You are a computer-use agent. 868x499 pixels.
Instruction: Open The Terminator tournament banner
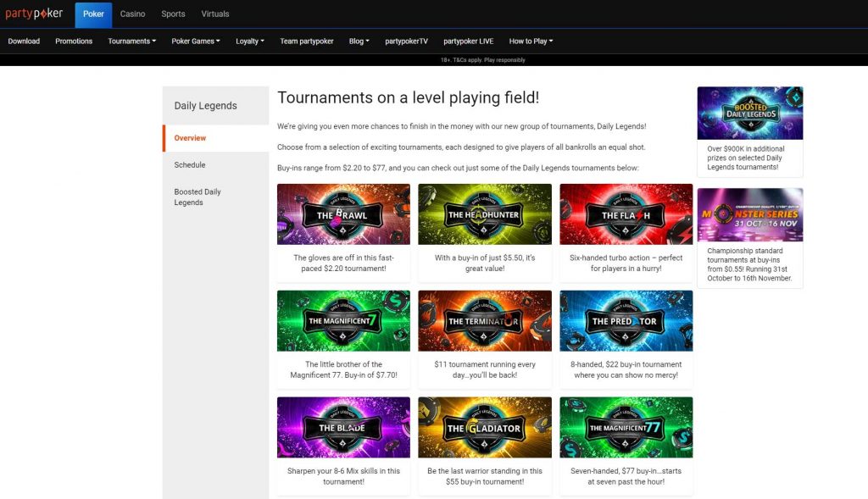484,321
